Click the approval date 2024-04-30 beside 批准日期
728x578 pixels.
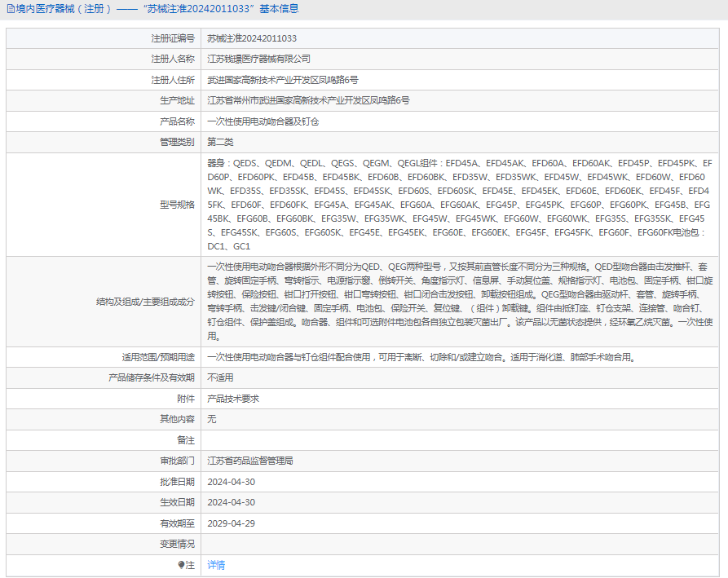click(232, 482)
